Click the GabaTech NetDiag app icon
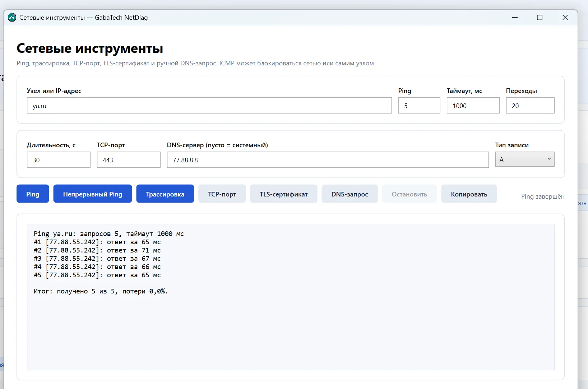 12,18
